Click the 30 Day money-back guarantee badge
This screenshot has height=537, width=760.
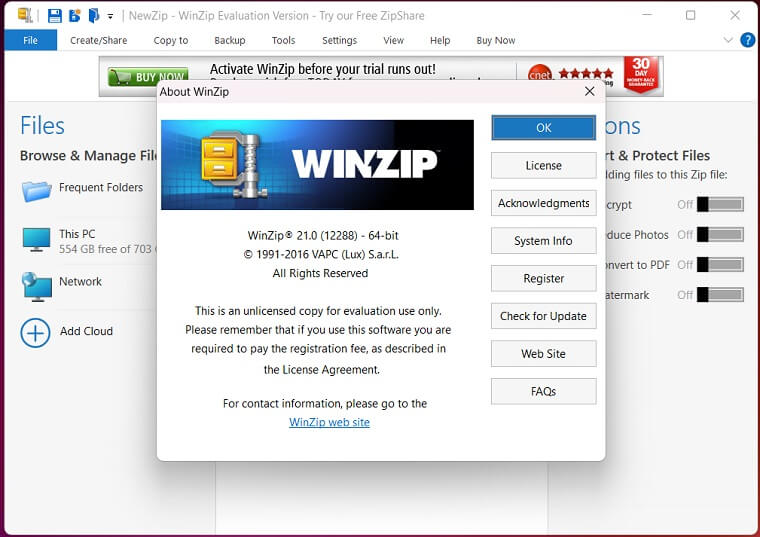[641, 74]
